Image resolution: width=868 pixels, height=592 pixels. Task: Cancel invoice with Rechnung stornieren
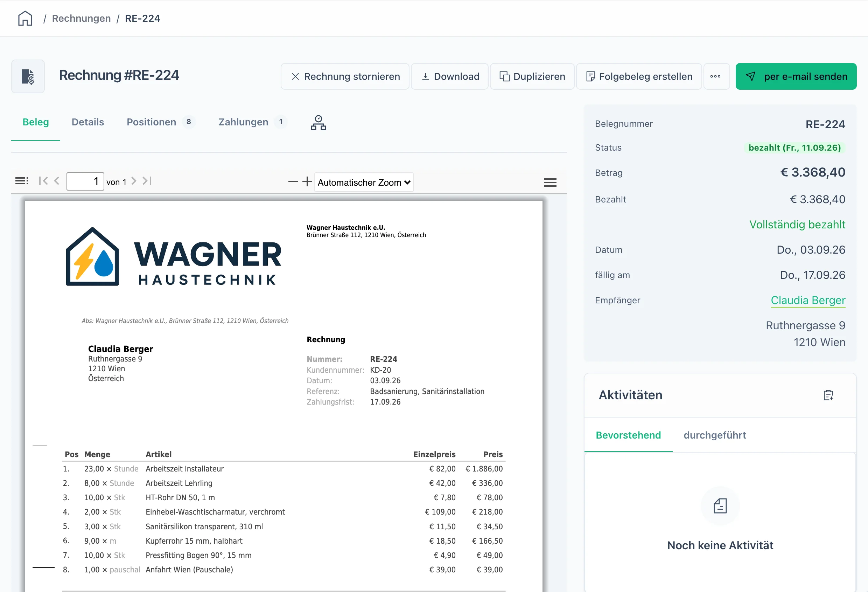345,76
